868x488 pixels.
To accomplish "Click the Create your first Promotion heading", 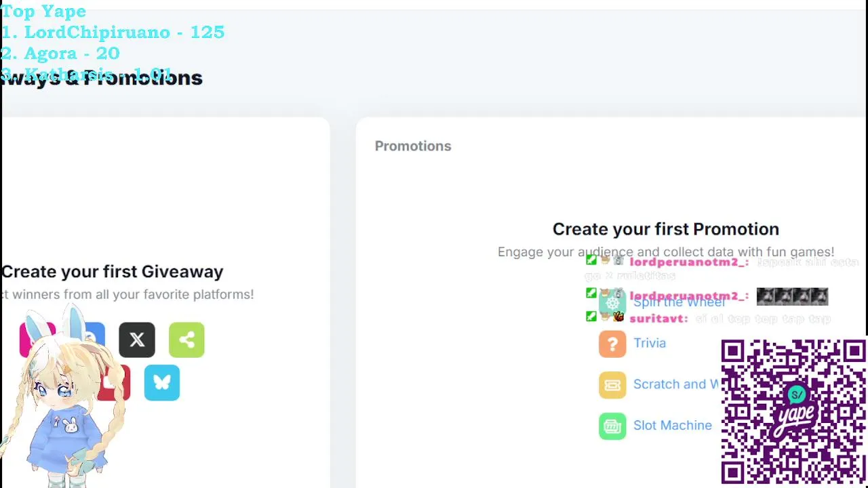I will (665, 229).
